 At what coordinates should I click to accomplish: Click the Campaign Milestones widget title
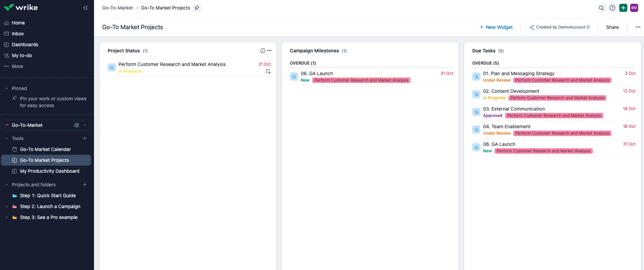[x=314, y=51]
